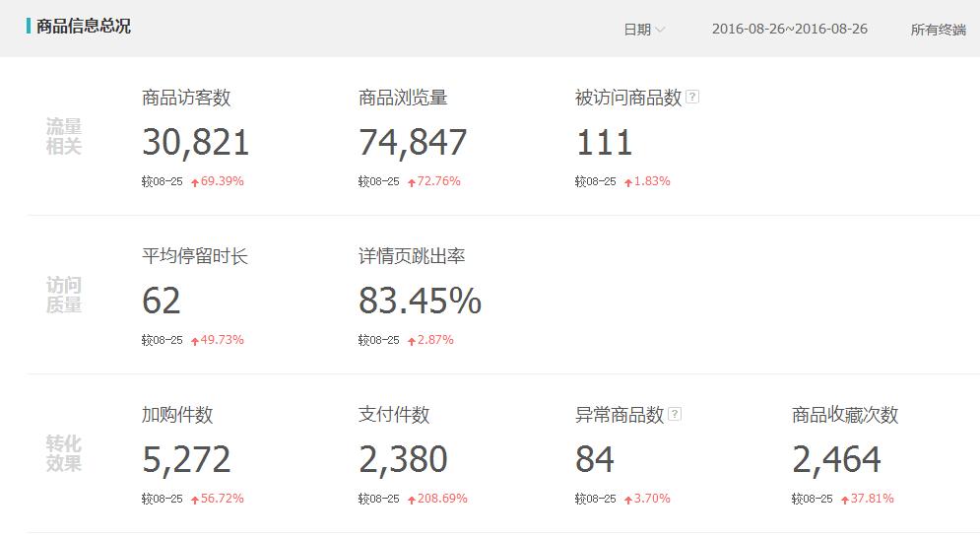Click help icon beside 被访问商品数
Screen dimensions: 980x539
(x=692, y=97)
